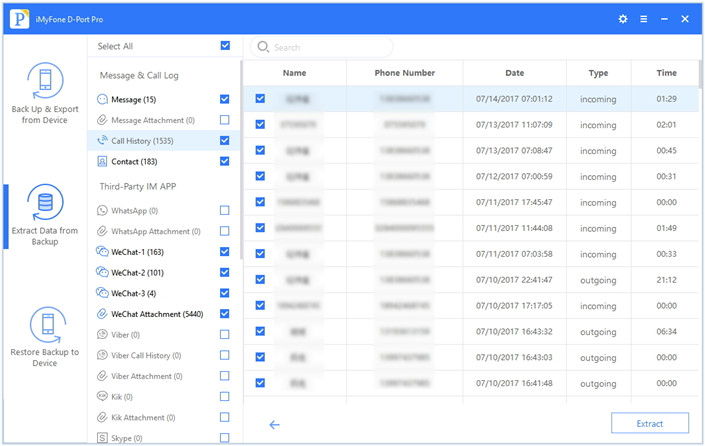Uncheck the WeChat-1 (163) checkbox
705x446 pixels.
pos(225,251)
